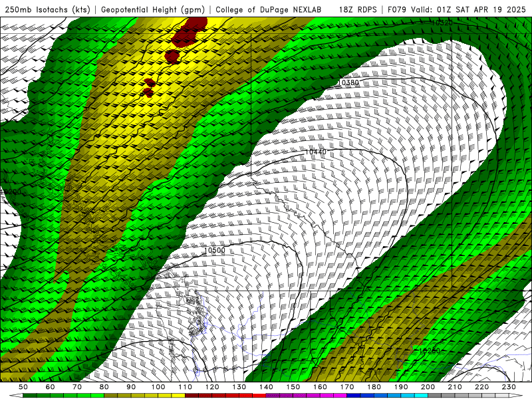Click the legend value 170

[347, 387]
